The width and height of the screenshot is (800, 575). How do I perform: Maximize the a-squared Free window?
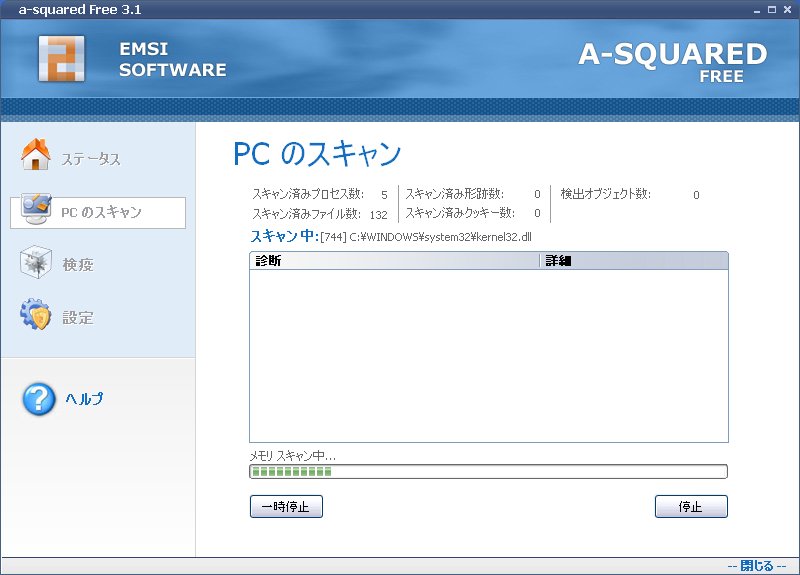pos(772,10)
